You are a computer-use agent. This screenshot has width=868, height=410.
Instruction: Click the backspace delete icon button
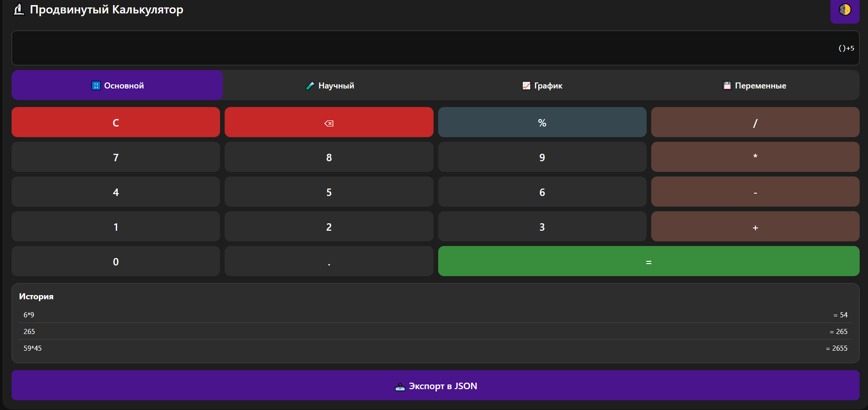tap(329, 122)
